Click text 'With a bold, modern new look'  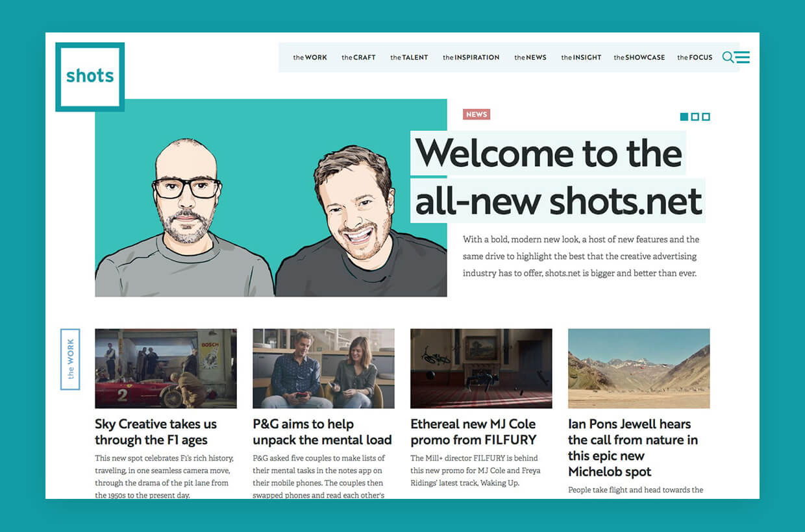tap(520, 239)
